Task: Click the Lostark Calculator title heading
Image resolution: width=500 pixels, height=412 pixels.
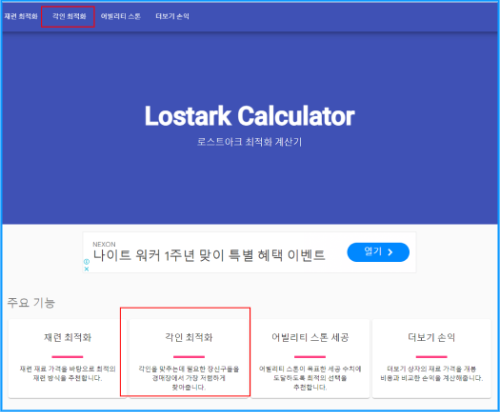Action: 250,116
